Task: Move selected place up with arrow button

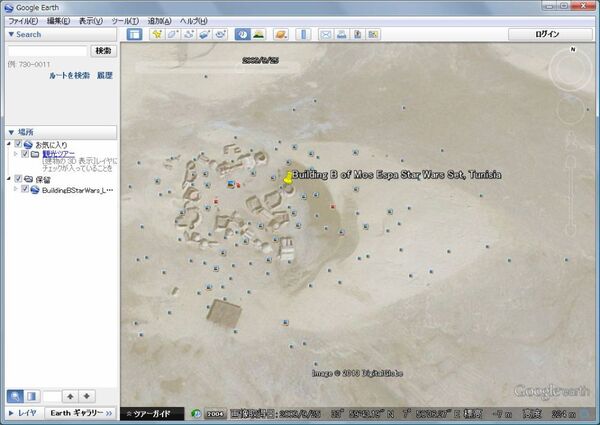Action: click(70, 396)
